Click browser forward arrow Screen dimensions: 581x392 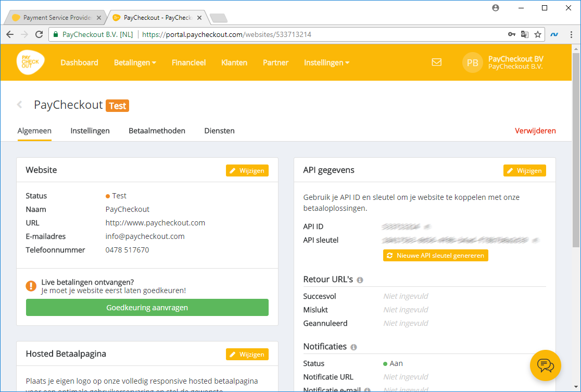click(24, 34)
